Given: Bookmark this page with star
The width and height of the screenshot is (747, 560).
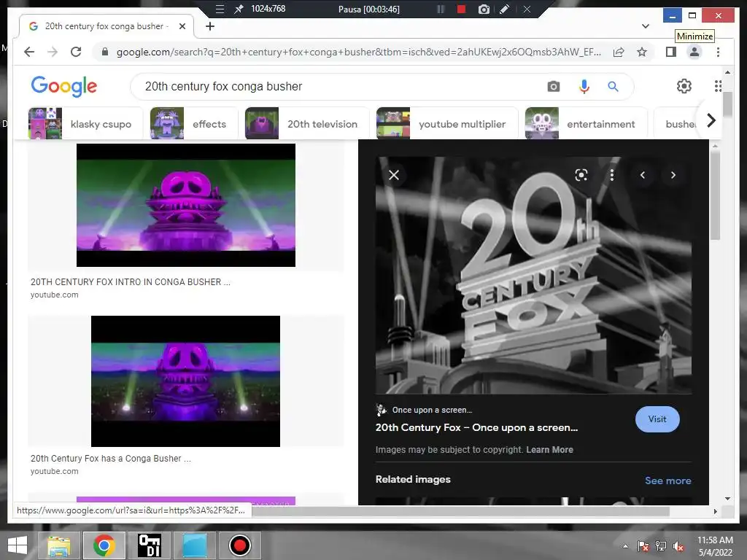Looking at the screenshot, I should tap(642, 52).
